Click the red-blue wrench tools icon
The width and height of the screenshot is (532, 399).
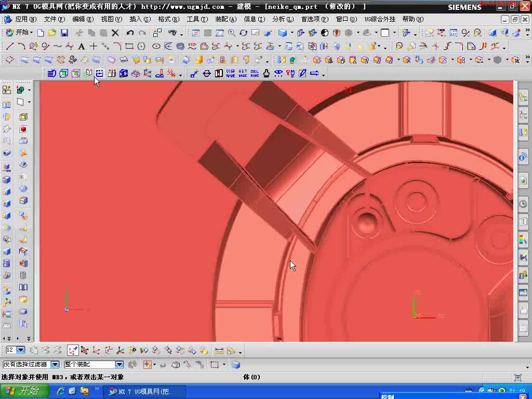[290, 73]
